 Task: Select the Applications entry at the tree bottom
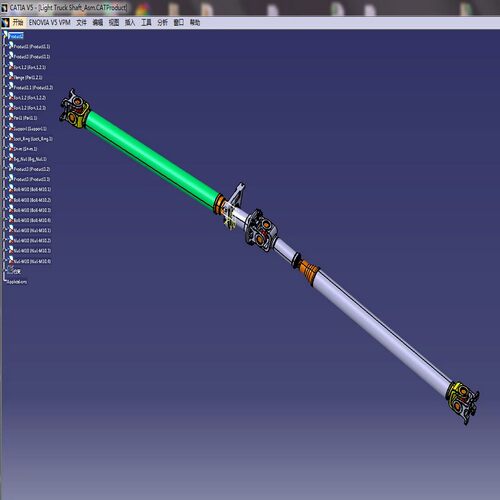[x=17, y=282]
